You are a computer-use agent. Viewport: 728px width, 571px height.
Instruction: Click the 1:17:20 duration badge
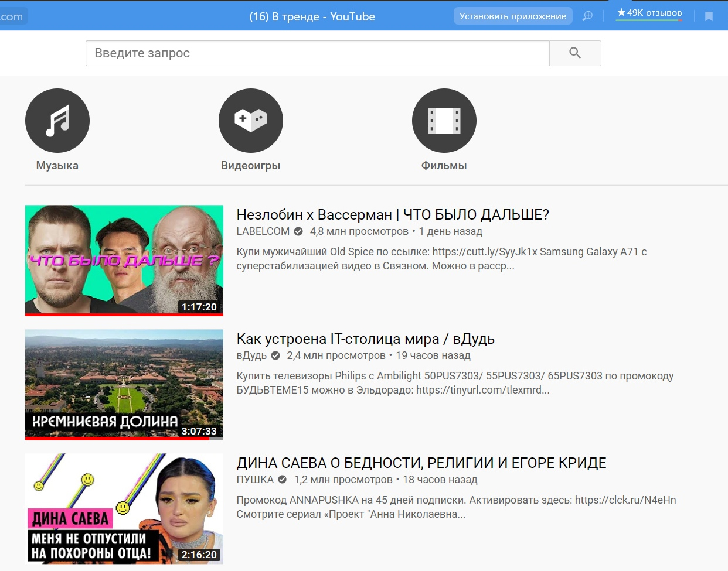[x=199, y=307]
